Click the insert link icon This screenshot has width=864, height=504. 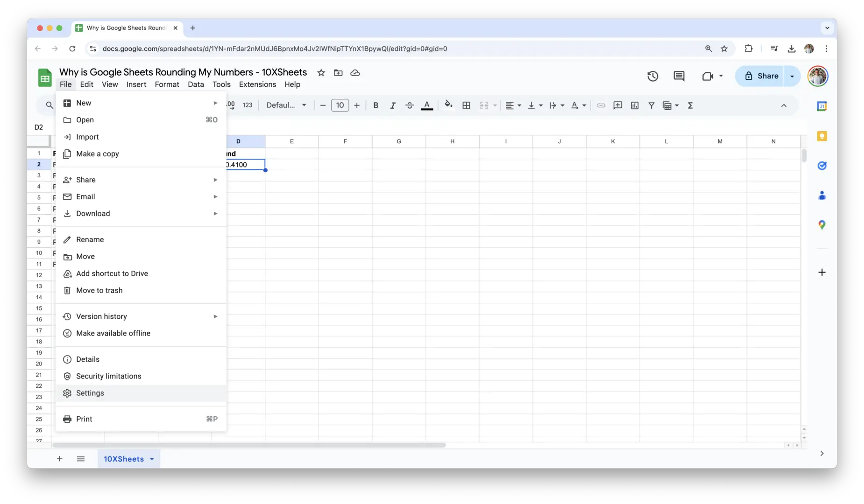(x=601, y=105)
